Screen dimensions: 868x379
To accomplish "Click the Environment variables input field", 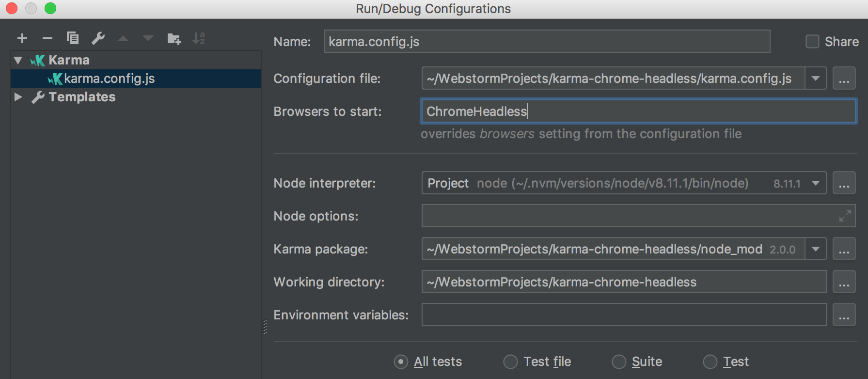I will 624,315.
